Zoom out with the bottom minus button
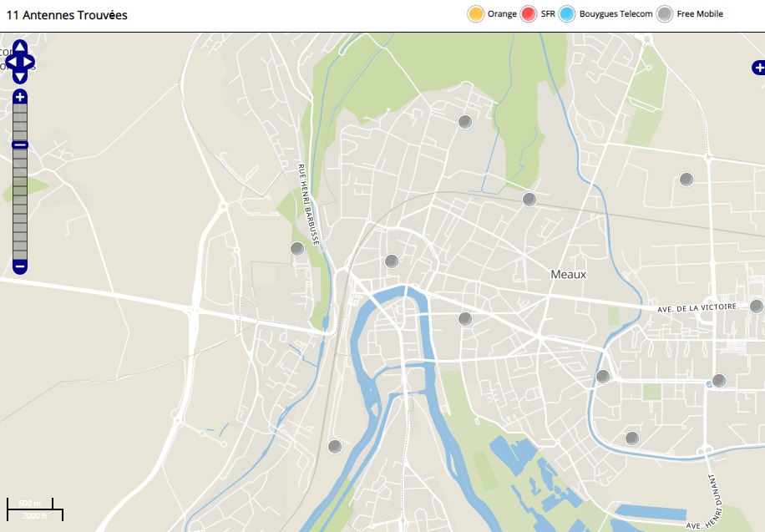 point(20,267)
